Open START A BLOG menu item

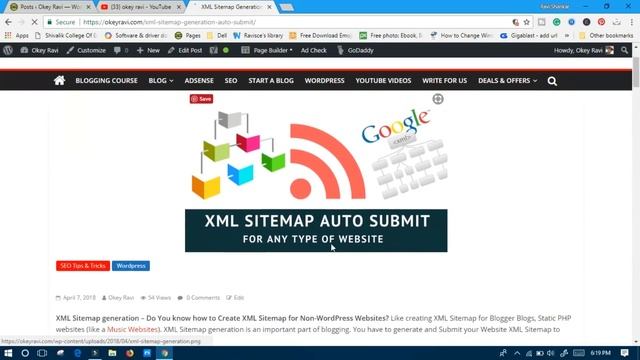coord(271,81)
